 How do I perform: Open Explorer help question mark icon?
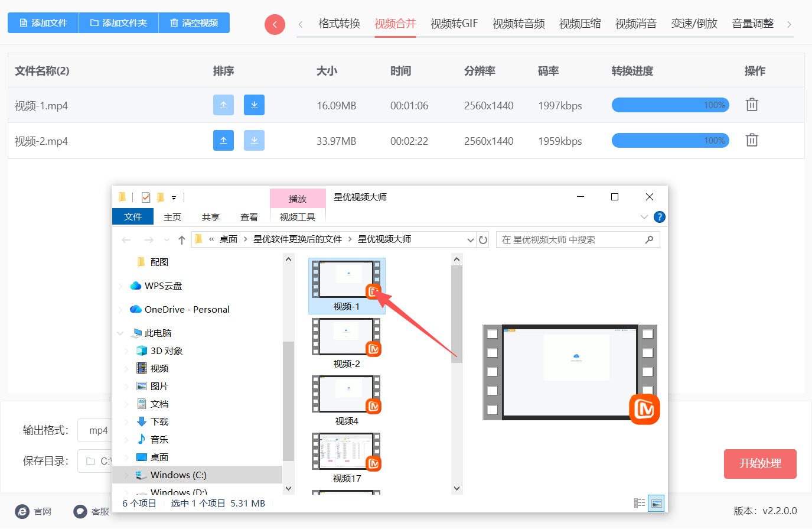pos(660,217)
